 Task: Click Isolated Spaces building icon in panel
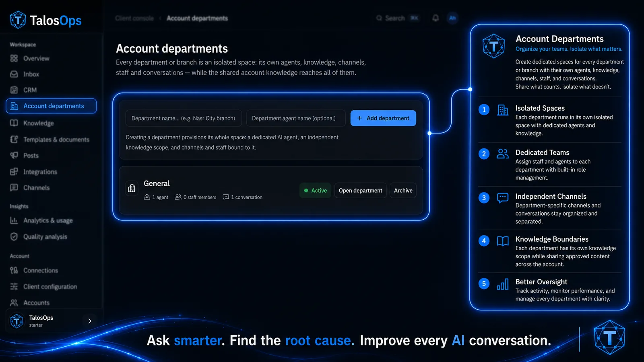[503, 110]
